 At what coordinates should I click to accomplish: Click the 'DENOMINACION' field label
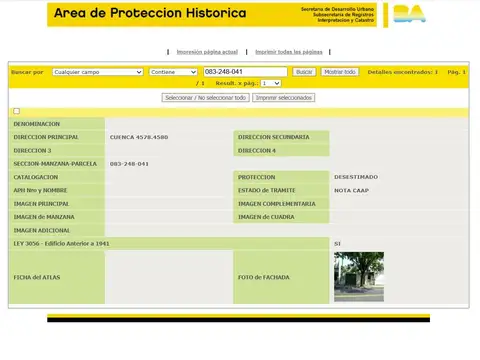(x=37, y=124)
